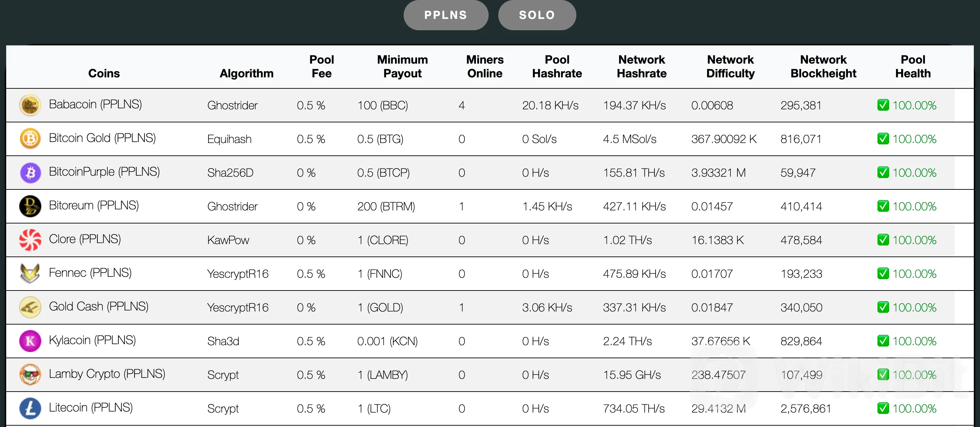Screen dimensions: 980x427
Task: Switch to the PPLNS tab
Action: coord(446,15)
